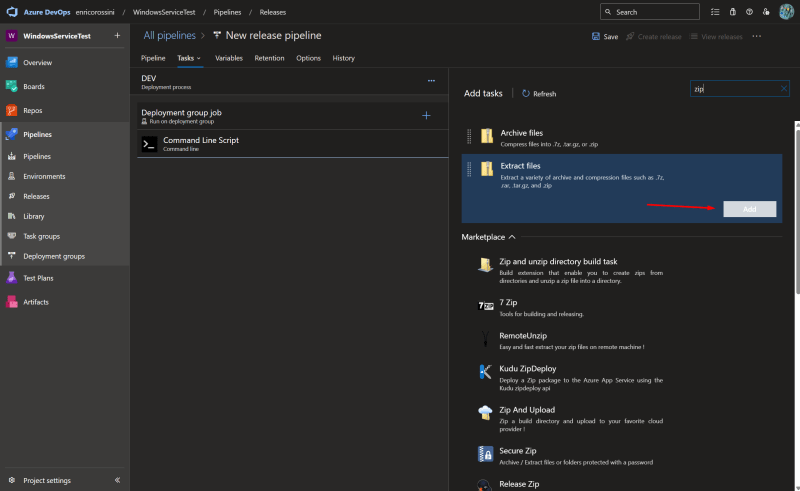
Task: Click the New release pipeline title
Action: tap(273, 35)
